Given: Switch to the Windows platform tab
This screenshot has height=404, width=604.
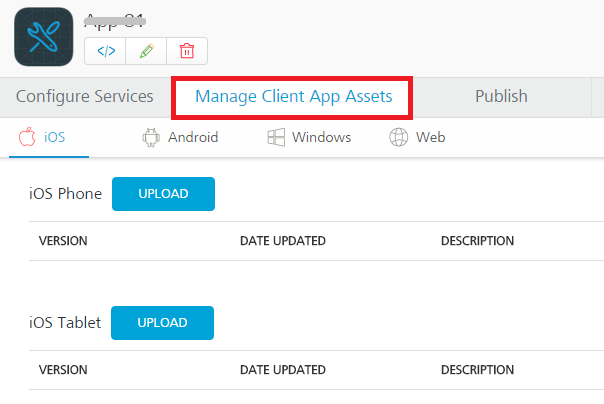Looking at the screenshot, I should tap(309, 137).
